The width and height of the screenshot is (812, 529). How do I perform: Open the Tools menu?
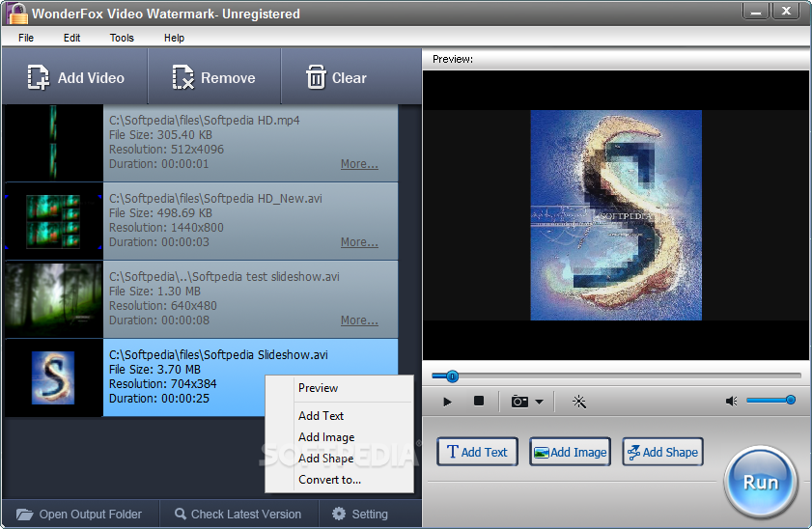click(122, 38)
